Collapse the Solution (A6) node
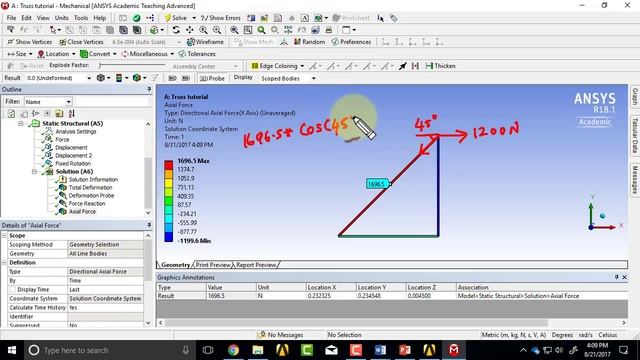Screen dimensions: 640x360 pyautogui.click(x=34, y=171)
